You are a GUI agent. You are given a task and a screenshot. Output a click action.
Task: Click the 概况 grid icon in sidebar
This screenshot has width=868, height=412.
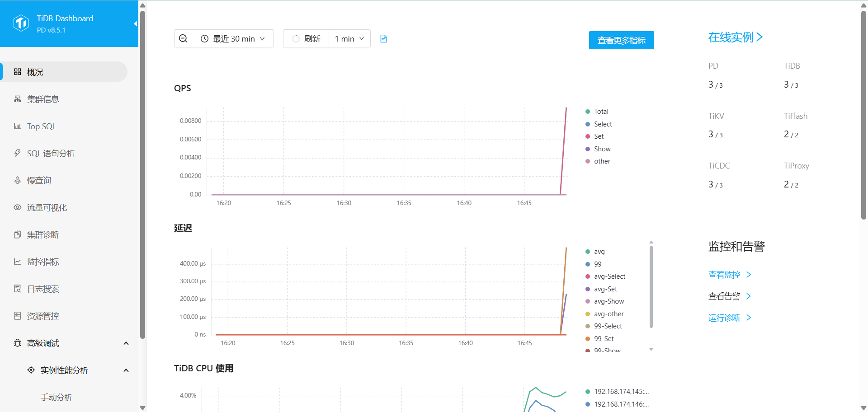coord(18,72)
